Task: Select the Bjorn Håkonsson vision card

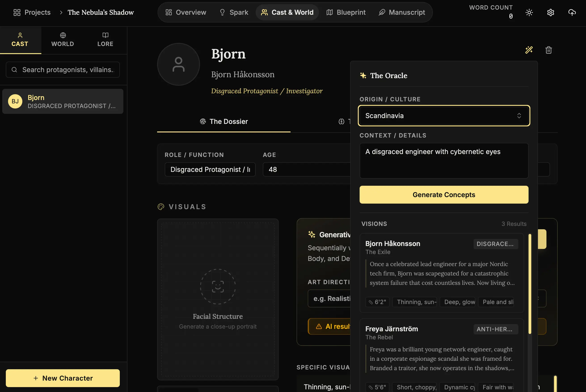Action: click(441, 273)
